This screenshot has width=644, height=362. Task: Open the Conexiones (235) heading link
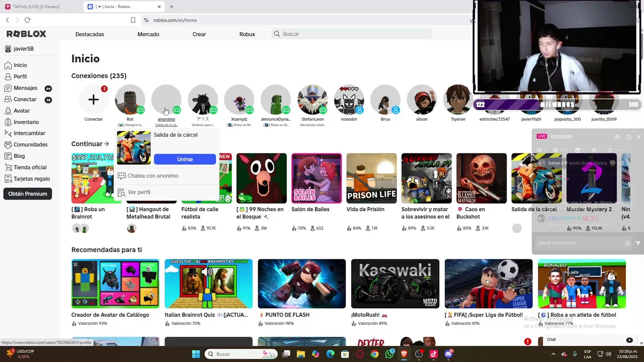(x=99, y=76)
